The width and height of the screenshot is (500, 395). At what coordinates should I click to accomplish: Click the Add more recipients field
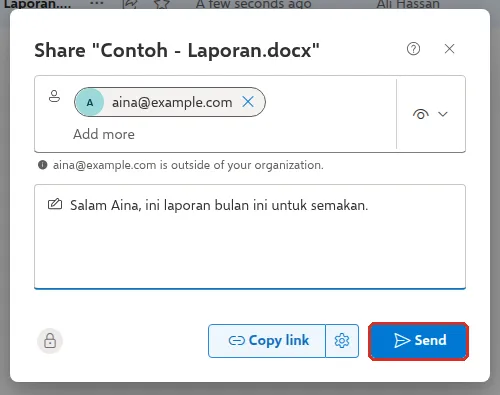[x=104, y=134]
